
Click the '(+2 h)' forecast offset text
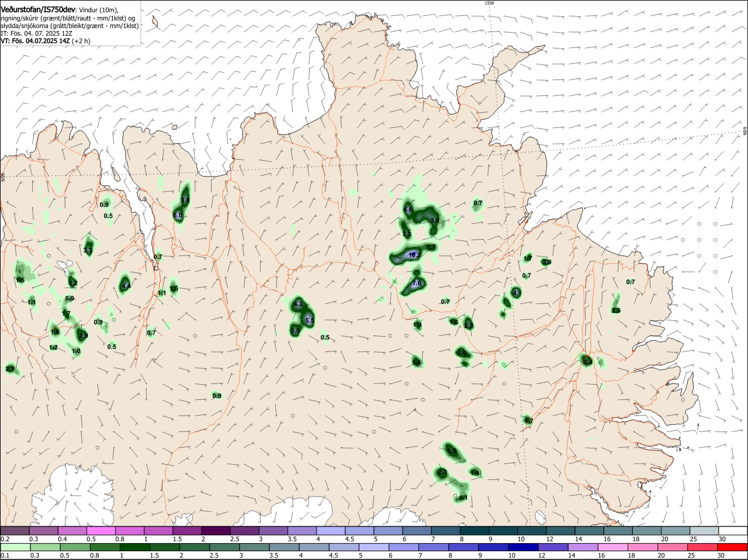tap(81, 41)
